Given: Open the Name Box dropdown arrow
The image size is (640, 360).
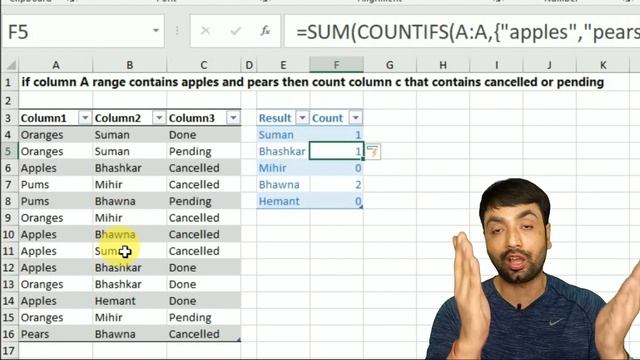Looking at the screenshot, I should pos(156,31).
